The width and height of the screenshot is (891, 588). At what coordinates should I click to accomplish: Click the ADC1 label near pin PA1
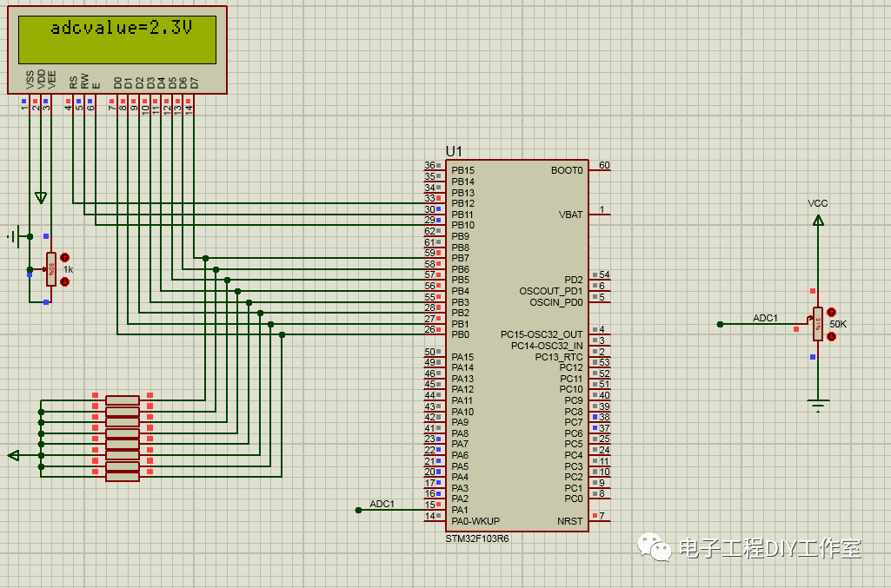(x=382, y=504)
